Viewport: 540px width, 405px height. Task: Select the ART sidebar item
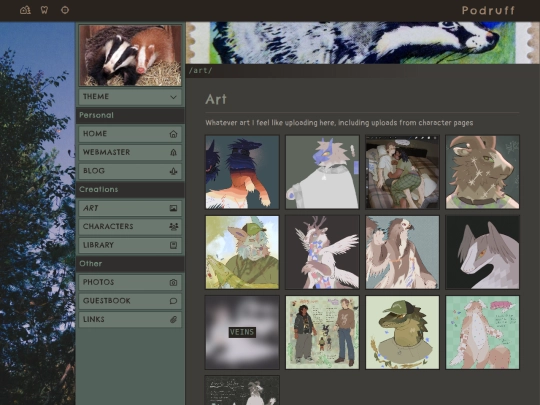130,208
